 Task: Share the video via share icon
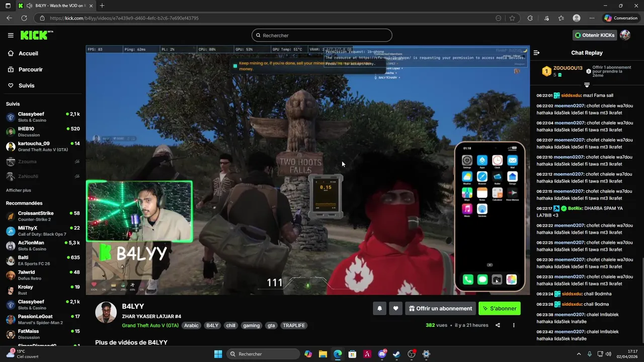coord(498,325)
